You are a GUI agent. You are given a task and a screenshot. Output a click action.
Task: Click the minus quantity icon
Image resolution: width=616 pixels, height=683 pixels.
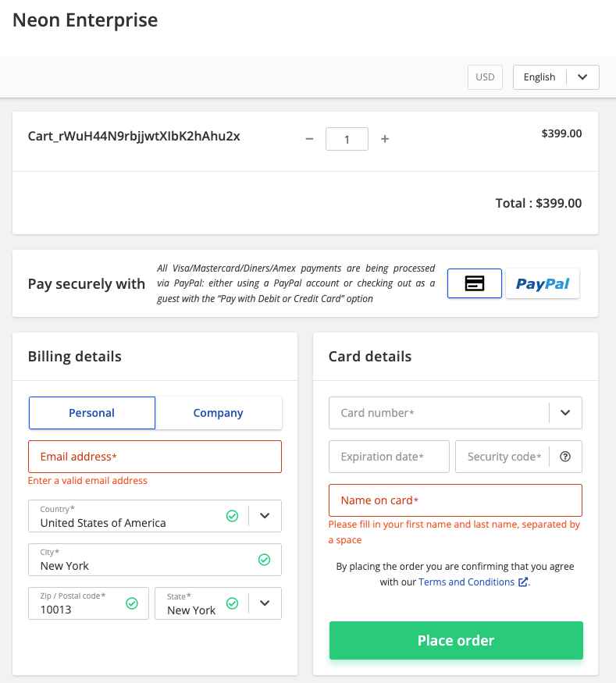pyautogui.click(x=309, y=139)
